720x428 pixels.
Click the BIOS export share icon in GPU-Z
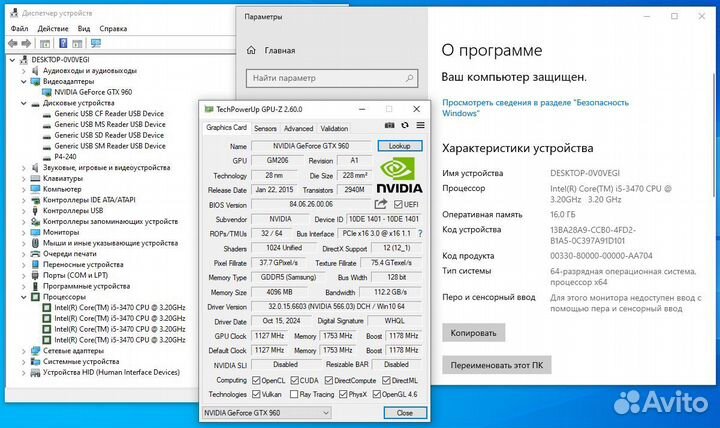381,204
